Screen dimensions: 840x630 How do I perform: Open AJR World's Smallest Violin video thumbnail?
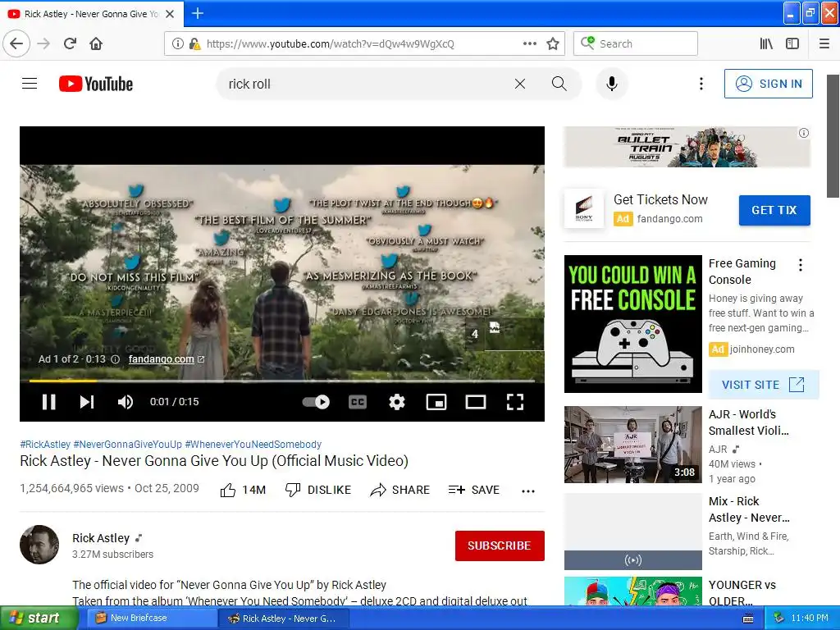click(632, 445)
